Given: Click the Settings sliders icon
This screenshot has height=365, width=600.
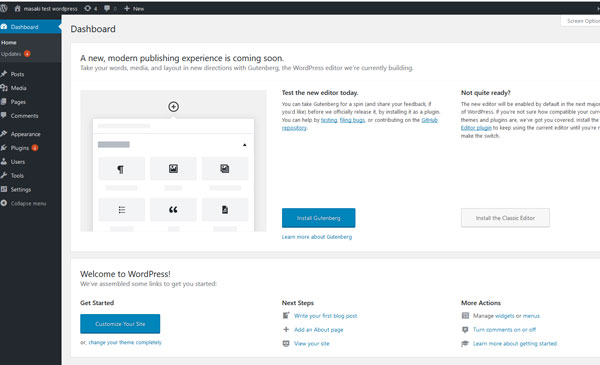Looking at the screenshot, I should pyautogui.click(x=4, y=189).
